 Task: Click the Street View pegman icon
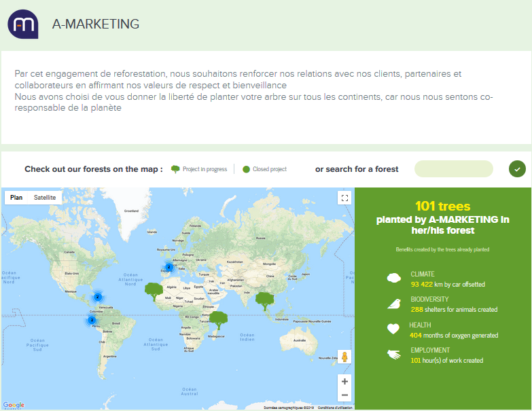coord(344,357)
